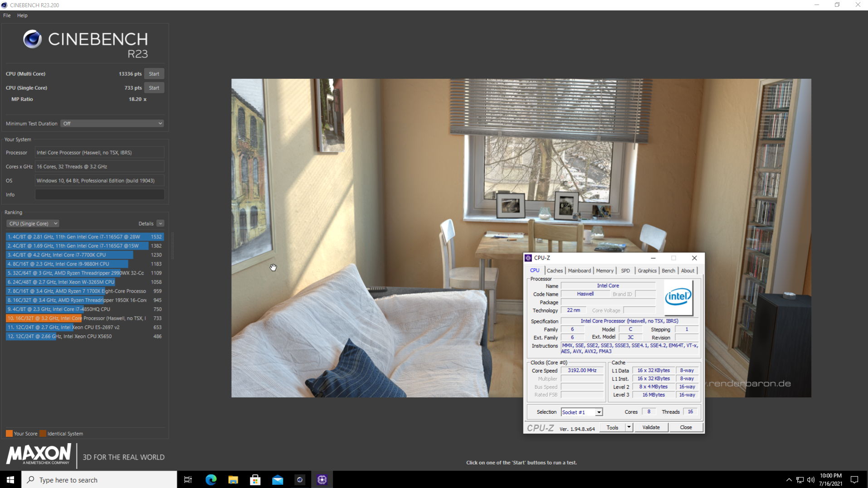
Task: Click the Tools button in CPU-Z
Action: coord(612,427)
